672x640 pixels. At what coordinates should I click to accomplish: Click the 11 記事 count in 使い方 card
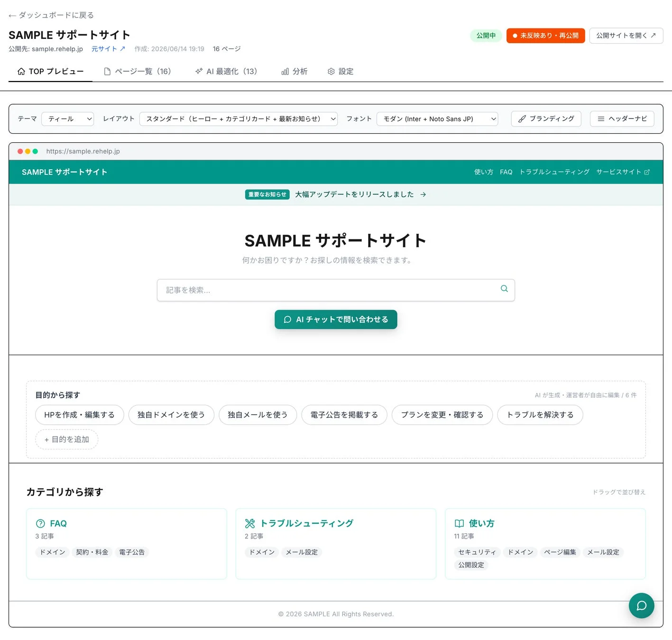tap(464, 536)
